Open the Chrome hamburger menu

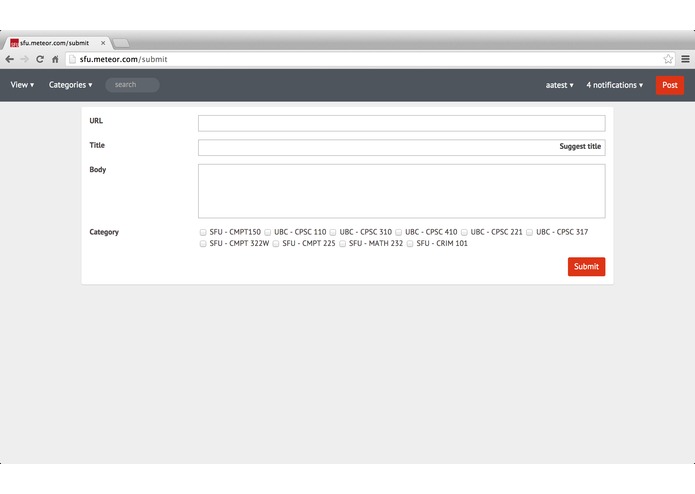[685, 59]
